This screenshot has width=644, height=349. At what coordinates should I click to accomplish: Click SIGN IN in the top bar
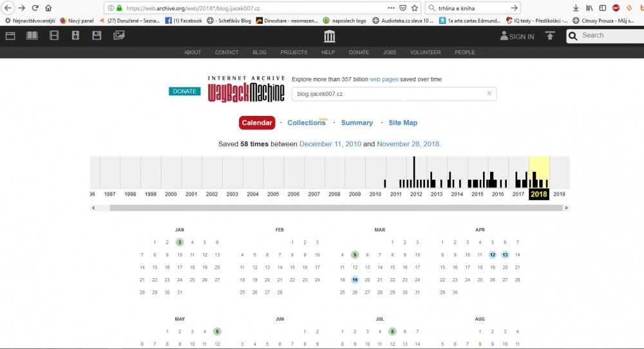[517, 37]
